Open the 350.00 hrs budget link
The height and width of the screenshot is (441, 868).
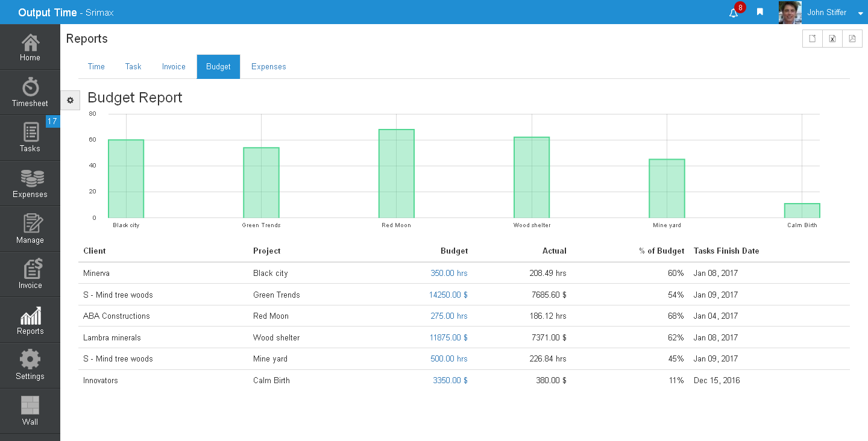tap(449, 274)
